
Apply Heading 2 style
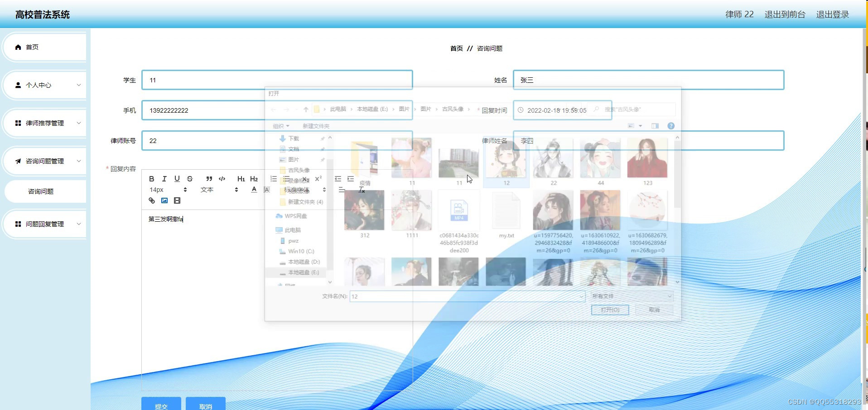coord(254,179)
